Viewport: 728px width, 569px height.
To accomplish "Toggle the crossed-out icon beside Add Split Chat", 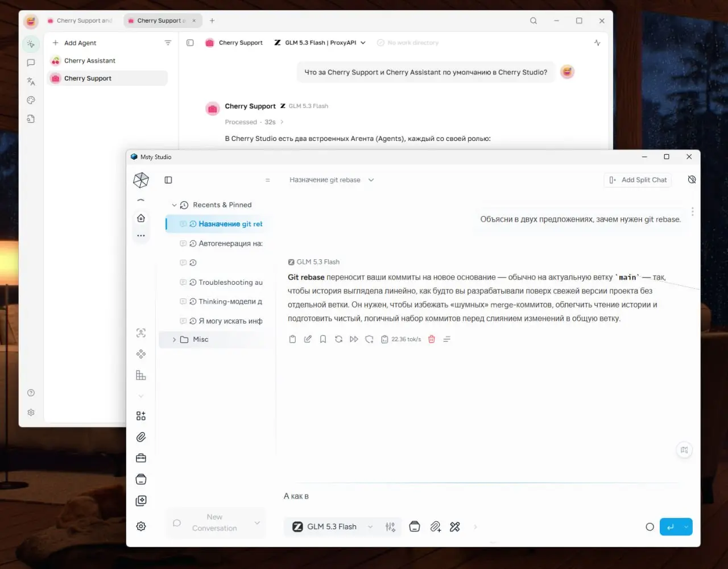I will point(692,180).
